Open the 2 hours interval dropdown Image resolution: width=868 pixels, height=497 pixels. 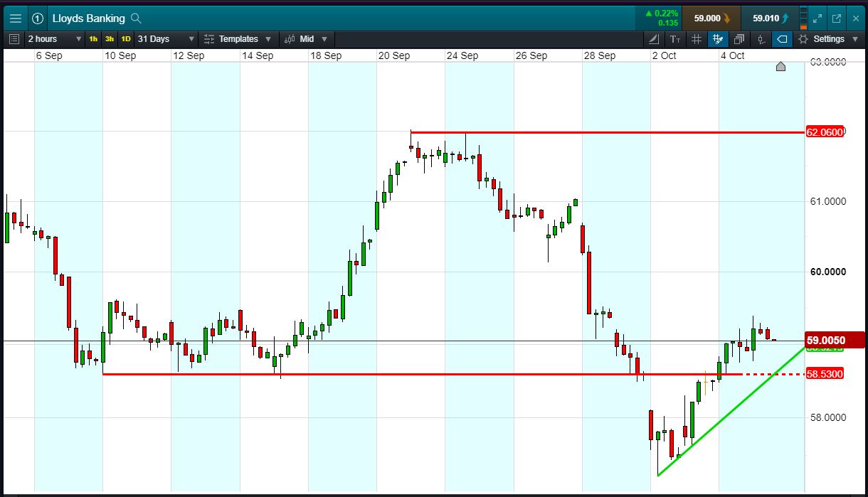(55, 39)
